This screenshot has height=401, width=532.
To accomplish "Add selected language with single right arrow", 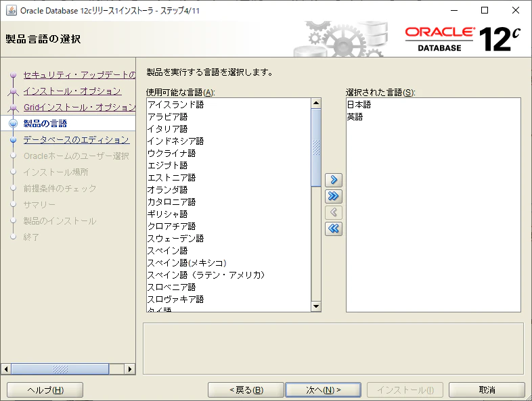I will pos(334,180).
